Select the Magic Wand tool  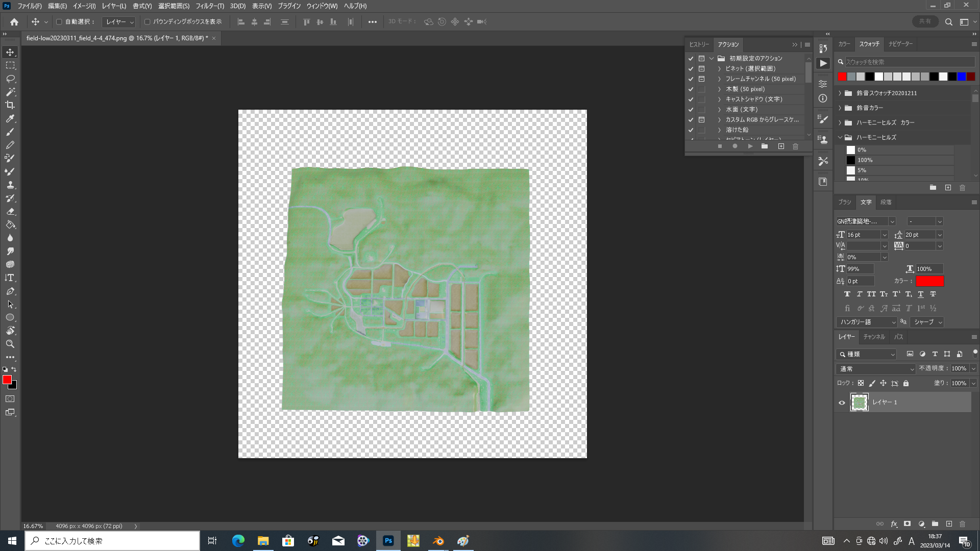[10, 92]
